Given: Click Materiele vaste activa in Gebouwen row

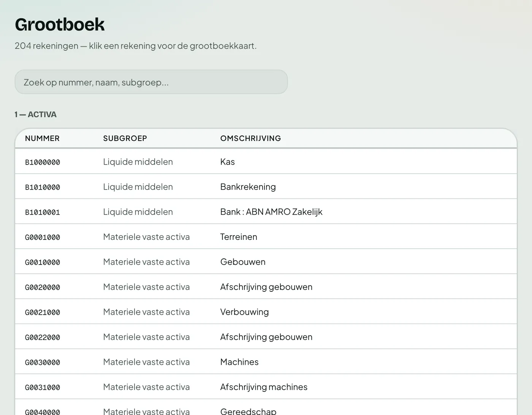Looking at the screenshot, I should tap(146, 262).
